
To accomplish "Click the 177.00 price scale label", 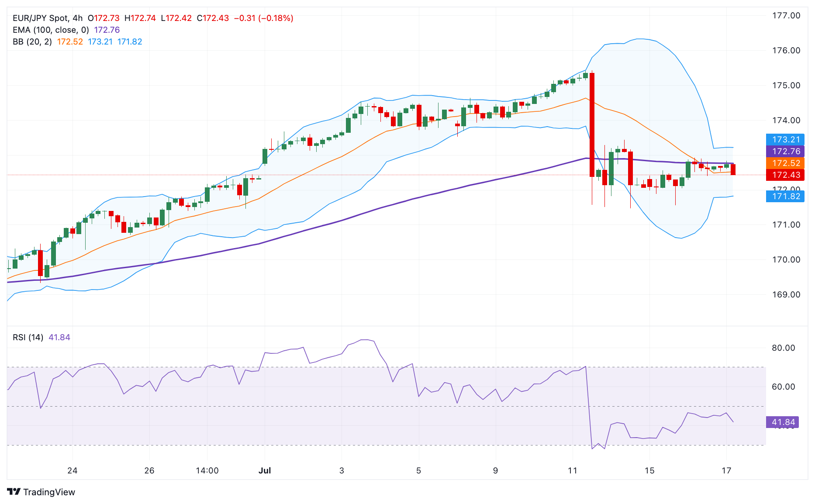I will [786, 15].
